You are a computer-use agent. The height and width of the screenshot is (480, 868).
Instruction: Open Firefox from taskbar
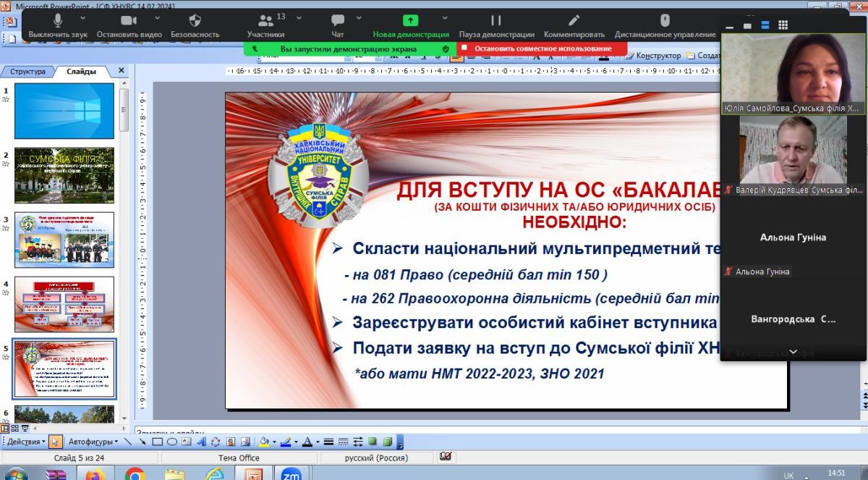(95, 473)
